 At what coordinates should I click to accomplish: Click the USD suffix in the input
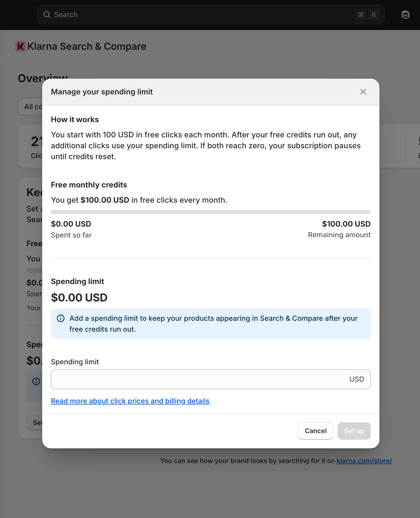pyautogui.click(x=356, y=379)
